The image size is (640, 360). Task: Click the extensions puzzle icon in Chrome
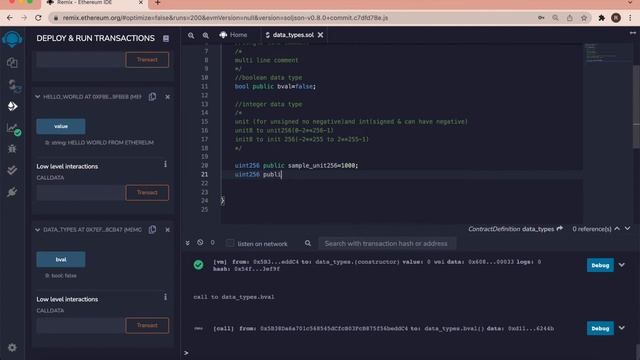tap(601, 18)
